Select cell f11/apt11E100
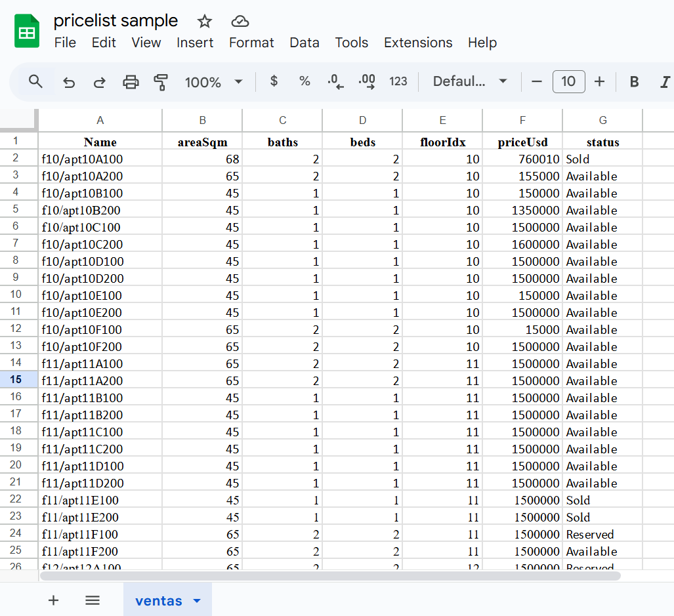The height and width of the screenshot is (616, 674). tap(100, 500)
